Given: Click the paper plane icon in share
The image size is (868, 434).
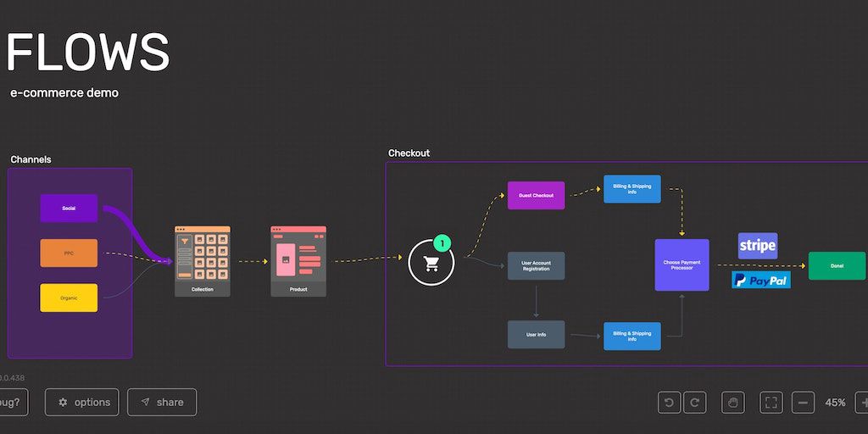Looking at the screenshot, I should pyautogui.click(x=145, y=402).
